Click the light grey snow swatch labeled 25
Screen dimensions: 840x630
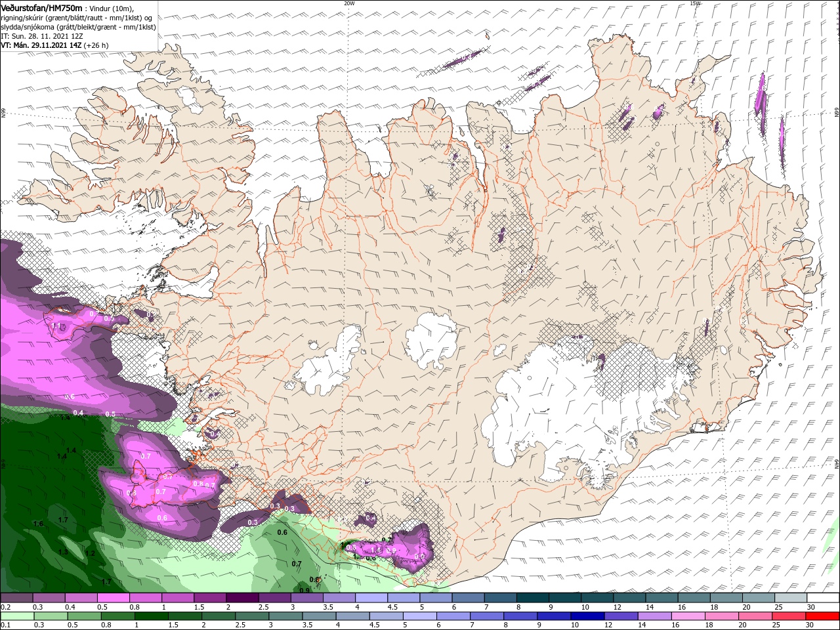pyautogui.click(x=792, y=598)
